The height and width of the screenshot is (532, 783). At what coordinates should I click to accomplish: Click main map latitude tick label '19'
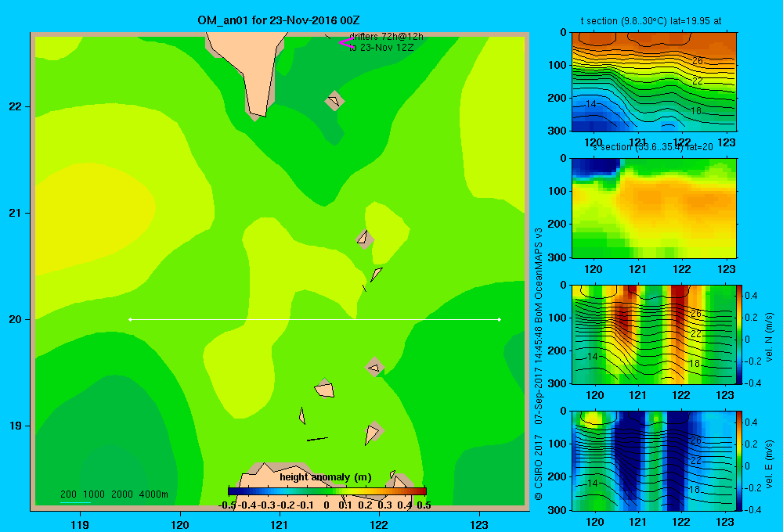tap(16, 426)
